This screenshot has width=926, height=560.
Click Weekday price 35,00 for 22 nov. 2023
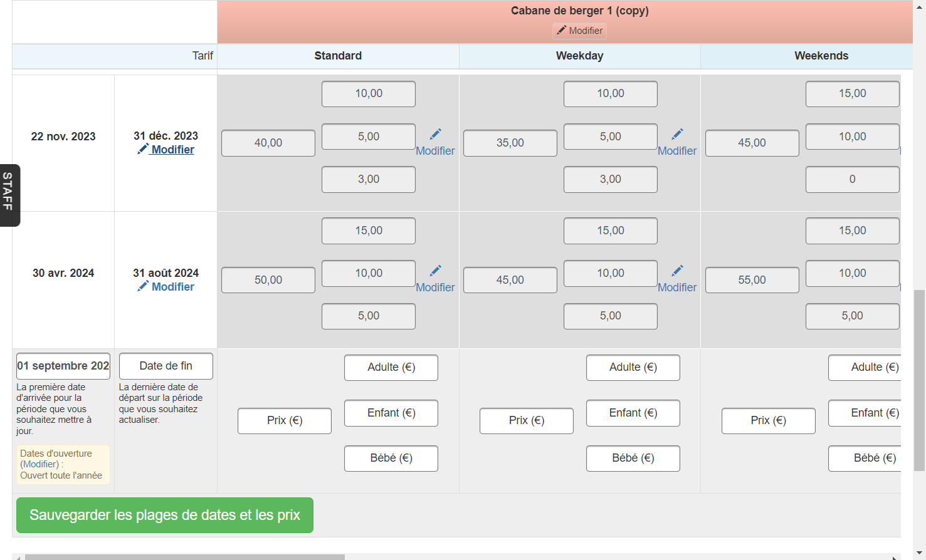510,143
